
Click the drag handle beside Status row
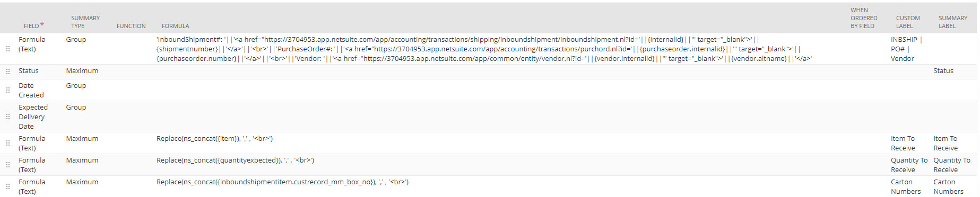(8, 71)
